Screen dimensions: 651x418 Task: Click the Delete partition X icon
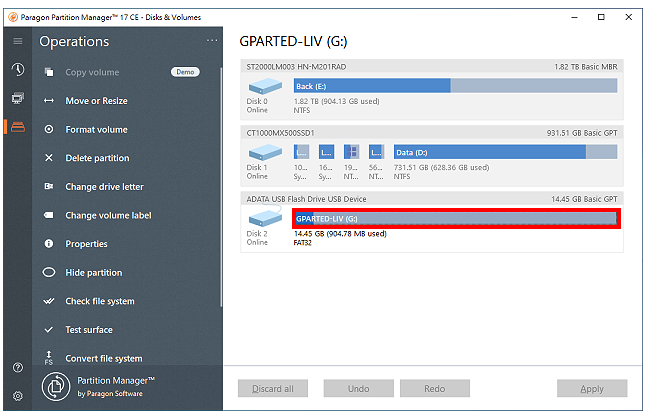[49, 158]
